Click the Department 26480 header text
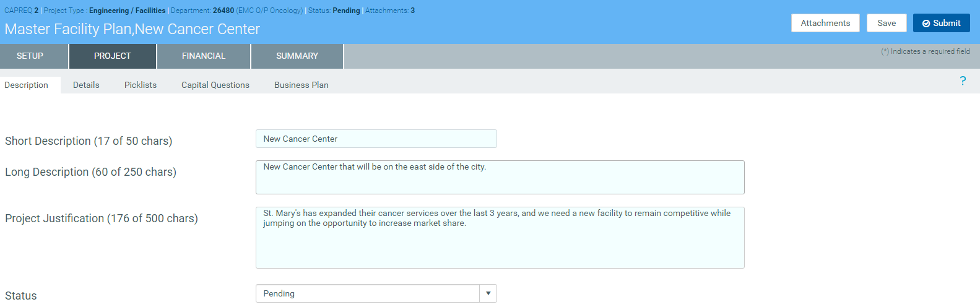This screenshot has width=980, height=307. [x=236, y=11]
